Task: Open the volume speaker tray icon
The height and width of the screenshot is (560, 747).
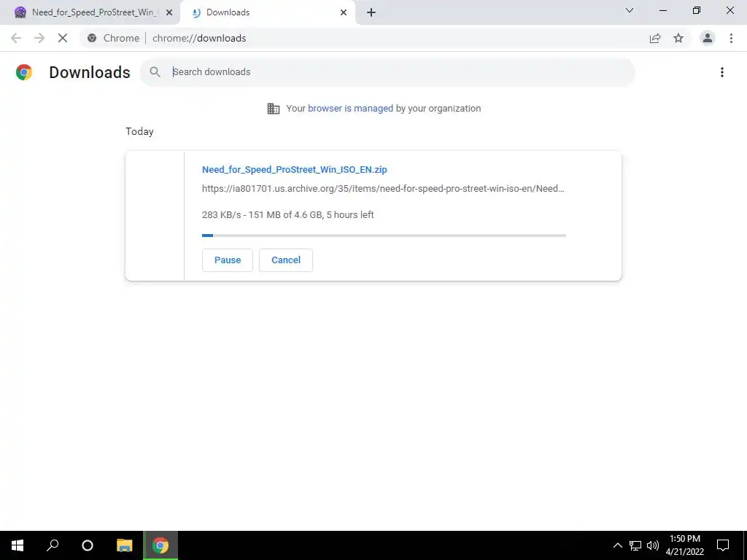Action: tap(653, 545)
